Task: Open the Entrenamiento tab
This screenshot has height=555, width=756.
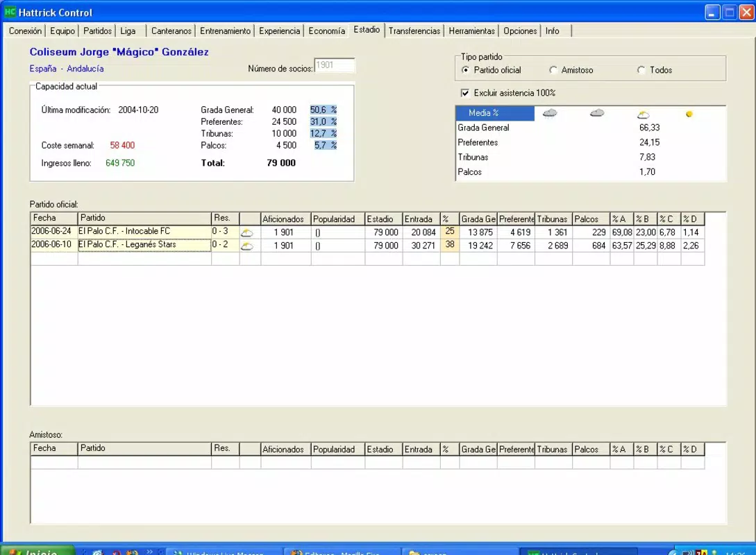Action: 225,31
